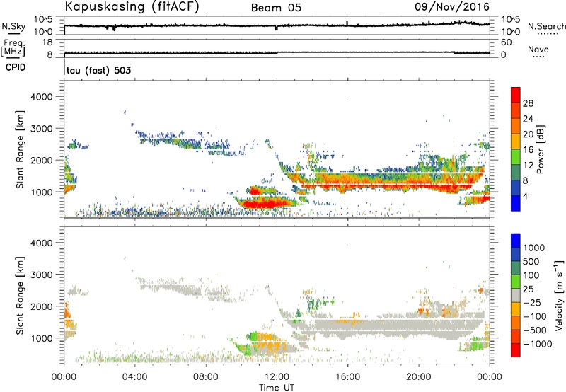Viewport: 566px width, 392px height.
Task: Click 'Slant Range [km]' on the power panel
Action: [x=20, y=149]
